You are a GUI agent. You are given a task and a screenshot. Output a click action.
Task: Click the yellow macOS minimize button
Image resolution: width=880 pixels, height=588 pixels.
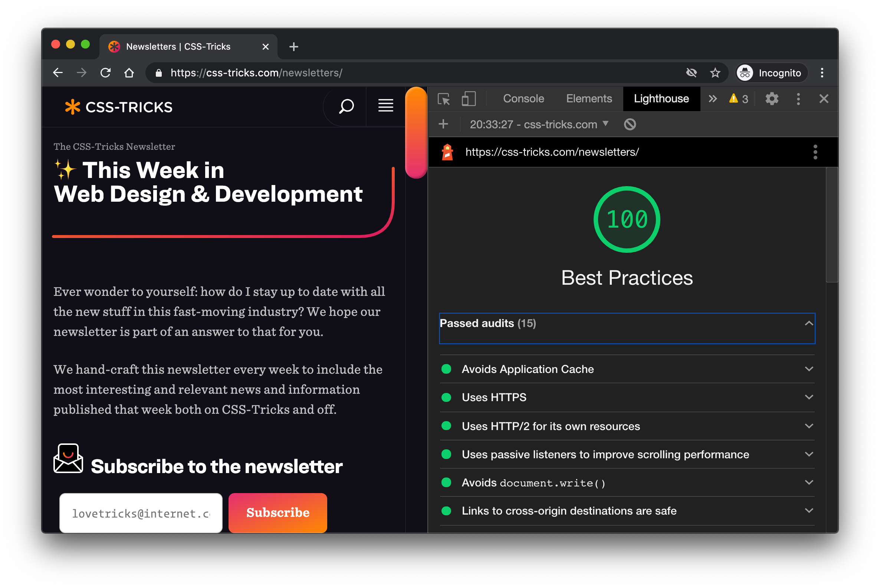[70, 44]
